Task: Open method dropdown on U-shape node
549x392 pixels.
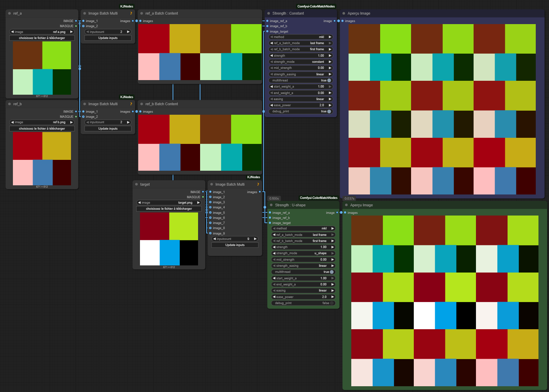Action: [303, 228]
